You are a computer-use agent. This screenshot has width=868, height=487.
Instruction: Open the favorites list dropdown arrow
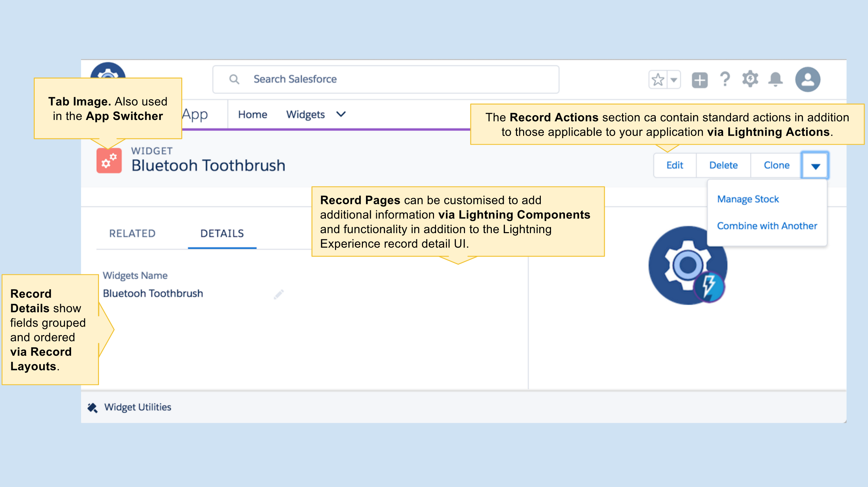coord(673,80)
